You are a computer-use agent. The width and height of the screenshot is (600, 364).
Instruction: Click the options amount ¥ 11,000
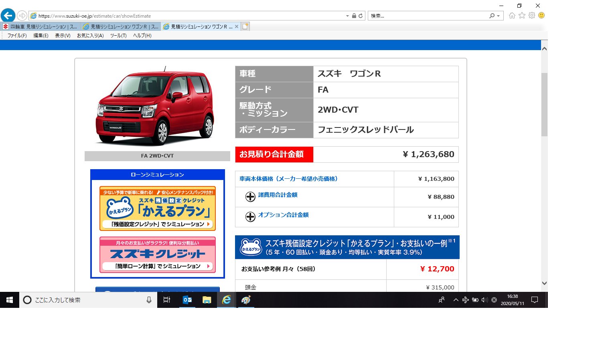point(441,217)
